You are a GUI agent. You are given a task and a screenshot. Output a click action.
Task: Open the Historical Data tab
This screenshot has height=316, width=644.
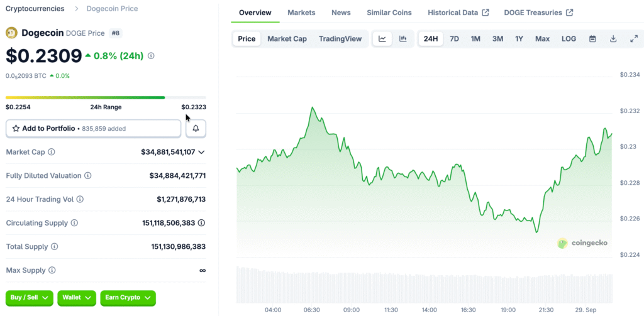(458, 13)
